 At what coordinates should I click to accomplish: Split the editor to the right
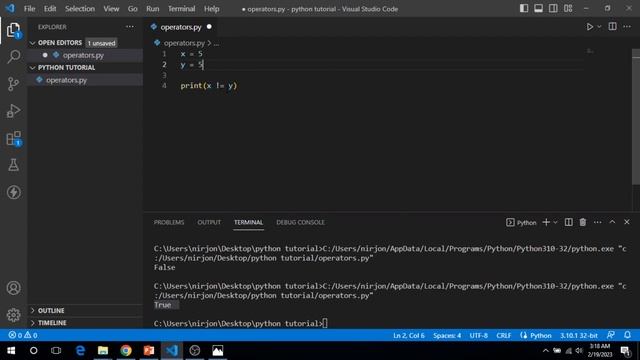coord(612,27)
